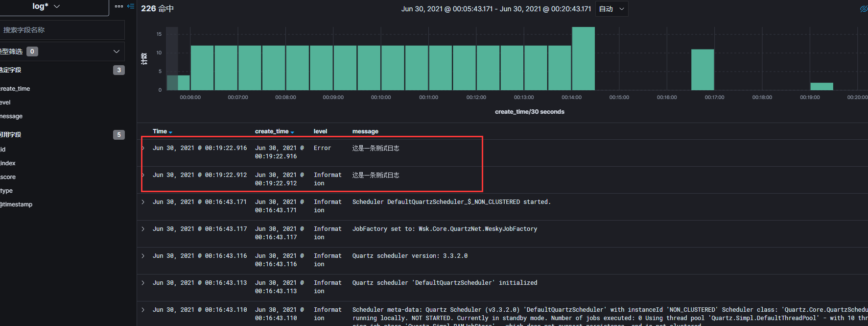Click the Error level cell
The image size is (868, 326).
pos(322,148)
